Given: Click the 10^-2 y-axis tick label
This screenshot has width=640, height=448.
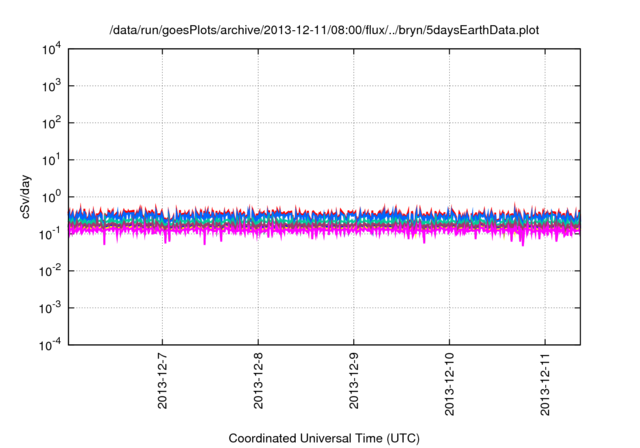Looking at the screenshot, I should pos(51,271).
